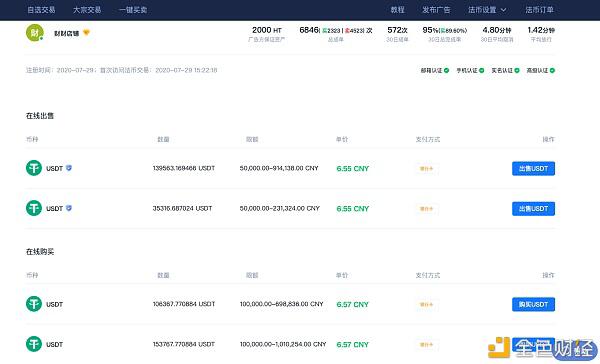Click 6.55 CNY price in 35316.687024 row
600x364 pixels.
point(353,209)
